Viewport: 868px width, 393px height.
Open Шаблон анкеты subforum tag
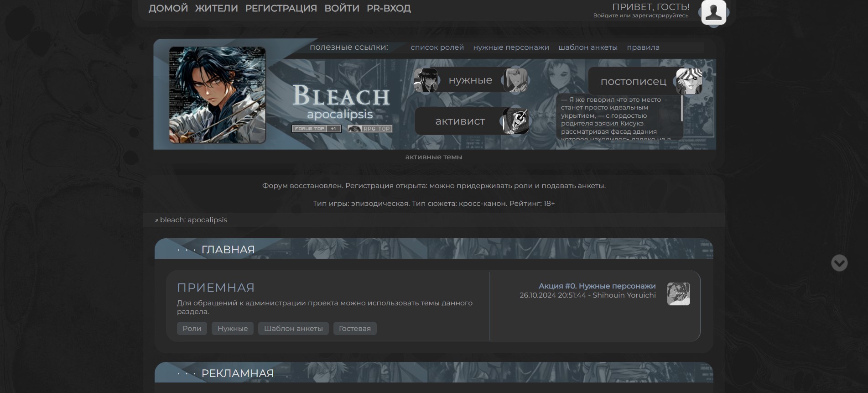(x=293, y=329)
